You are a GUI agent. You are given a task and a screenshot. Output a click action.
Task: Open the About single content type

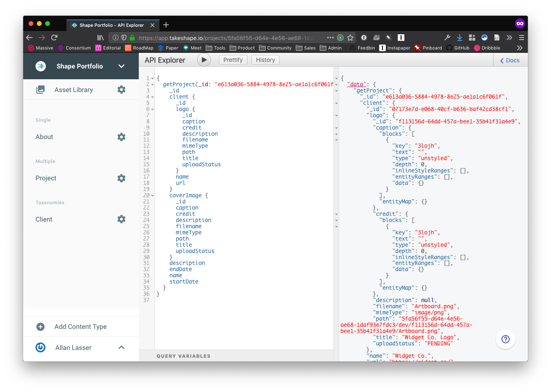point(44,137)
